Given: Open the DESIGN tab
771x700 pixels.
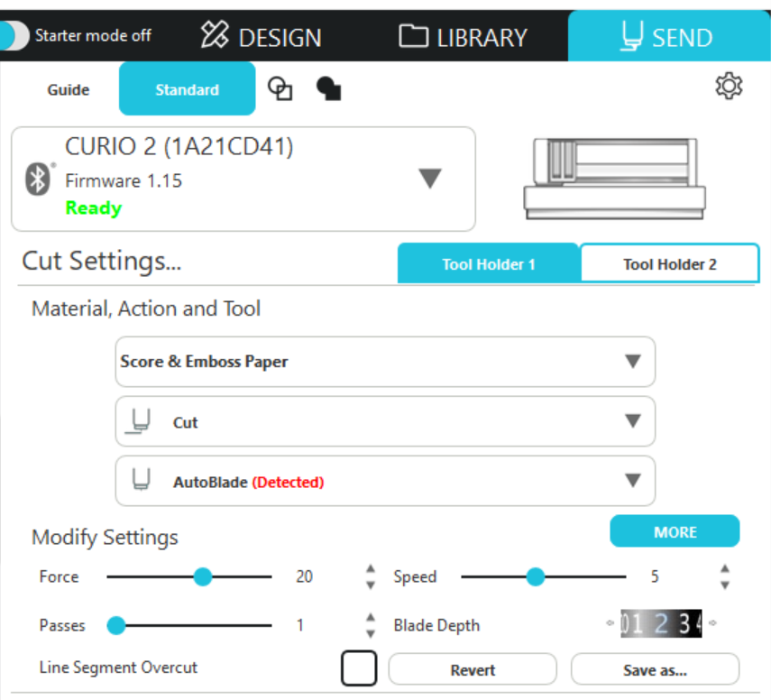Looking at the screenshot, I should (262, 37).
